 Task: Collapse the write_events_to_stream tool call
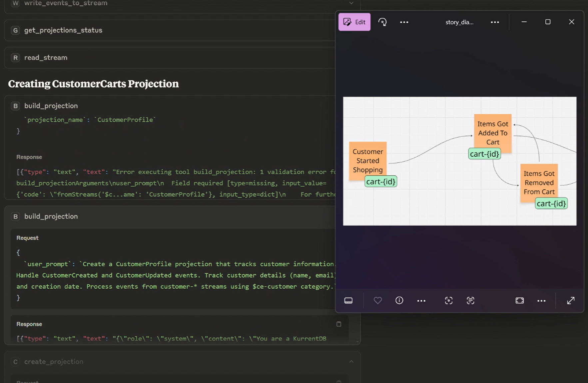coord(351,3)
